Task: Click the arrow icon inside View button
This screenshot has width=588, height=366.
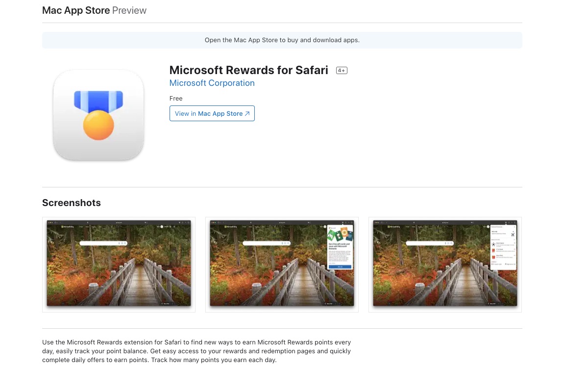Action: tap(247, 113)
